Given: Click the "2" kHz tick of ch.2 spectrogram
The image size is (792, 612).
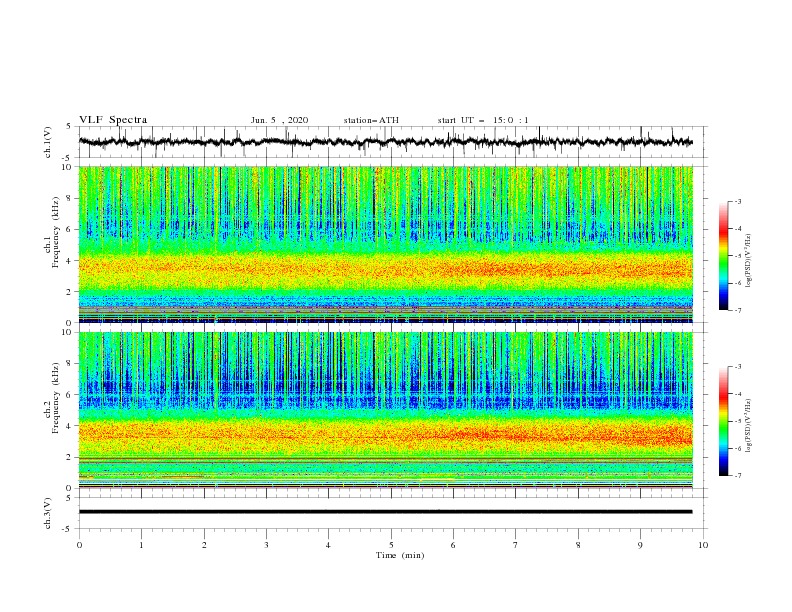Looking at the screenshot, I should coord(71,457).
